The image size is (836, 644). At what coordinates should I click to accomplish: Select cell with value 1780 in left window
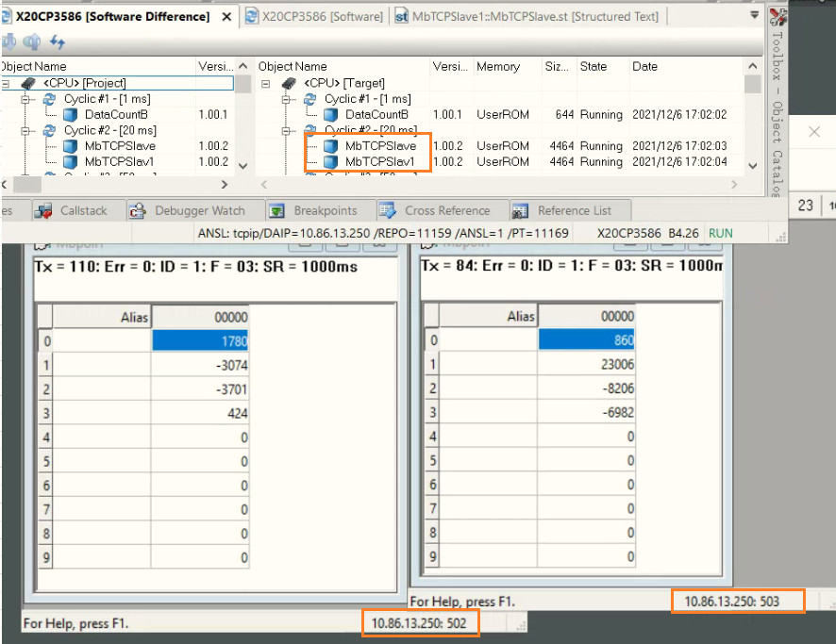200,341
